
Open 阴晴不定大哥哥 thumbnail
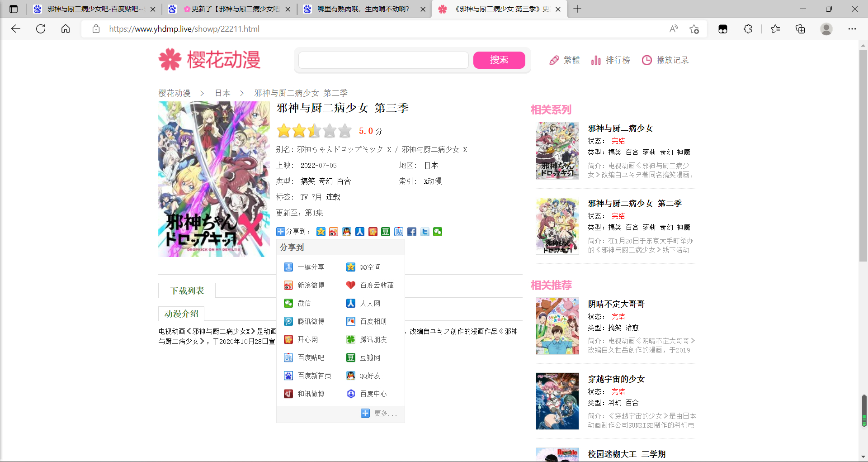click(x=557, y=326)
